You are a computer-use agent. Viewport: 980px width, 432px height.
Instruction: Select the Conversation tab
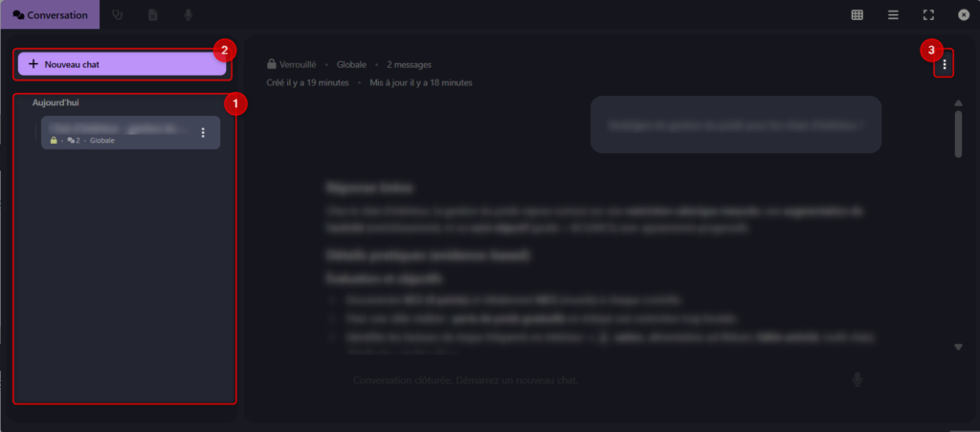point(50,14)
